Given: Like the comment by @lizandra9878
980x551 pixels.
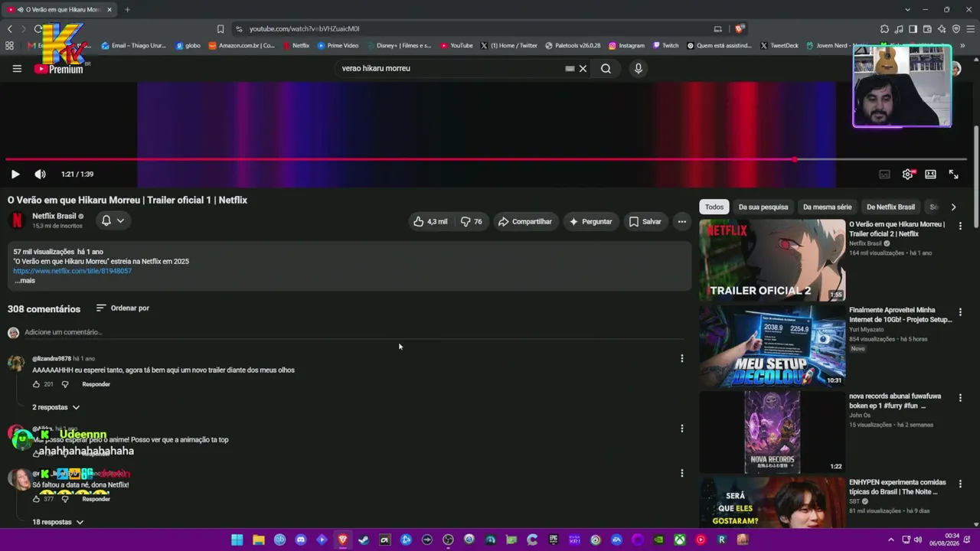Looking at the screenshot, I should click(x=36, y=384).
